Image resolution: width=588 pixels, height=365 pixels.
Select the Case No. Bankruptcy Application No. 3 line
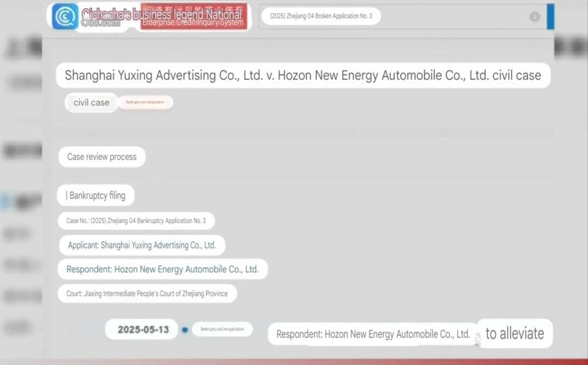pyautogui.click(x=136, y=221)
